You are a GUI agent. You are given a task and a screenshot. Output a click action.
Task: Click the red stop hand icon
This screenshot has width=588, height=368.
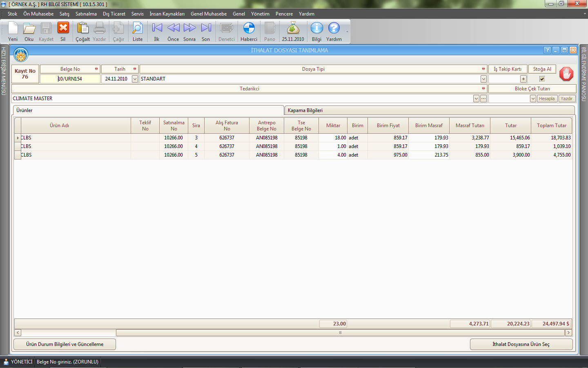tap(566, 74)
